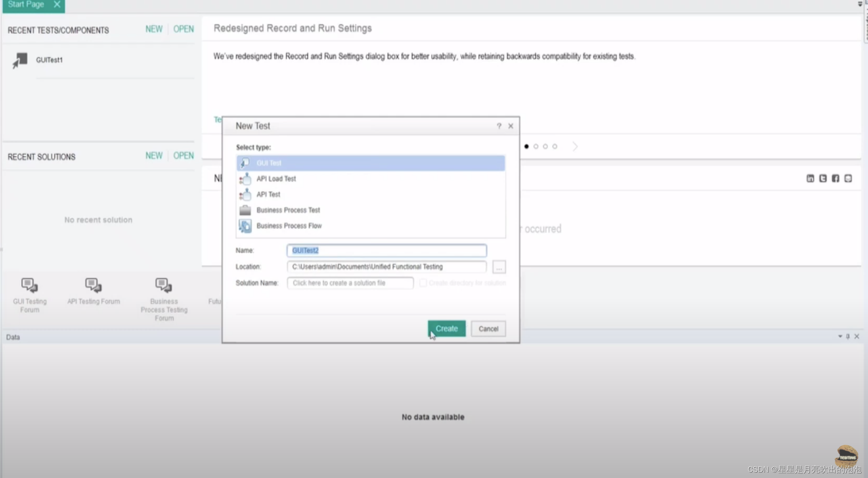Image resolution: width=868 pixels, height=478 pixels.
Task: Open the Business Process Testing Forum icon
Action: point(163,286)
